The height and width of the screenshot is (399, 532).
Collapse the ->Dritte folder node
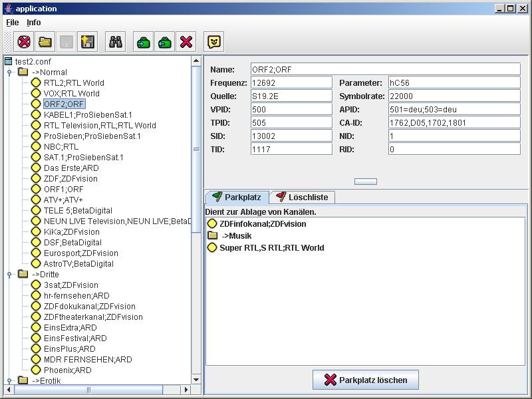[x=10, y=275]
